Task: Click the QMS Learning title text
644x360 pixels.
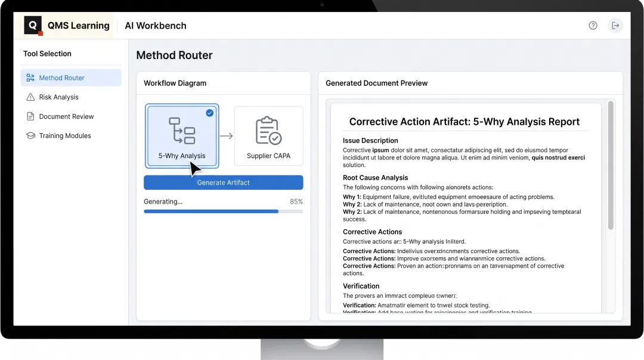Action: coord(79,26)
